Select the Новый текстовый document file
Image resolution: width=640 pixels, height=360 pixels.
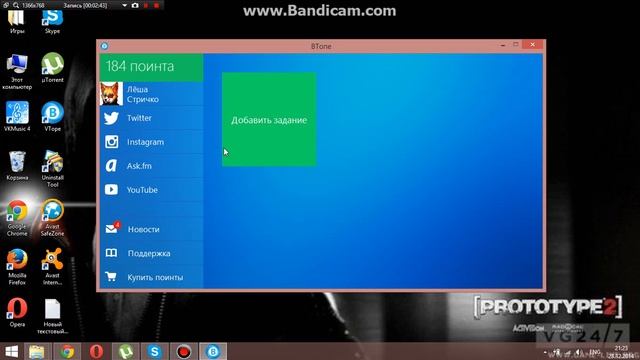52,316
